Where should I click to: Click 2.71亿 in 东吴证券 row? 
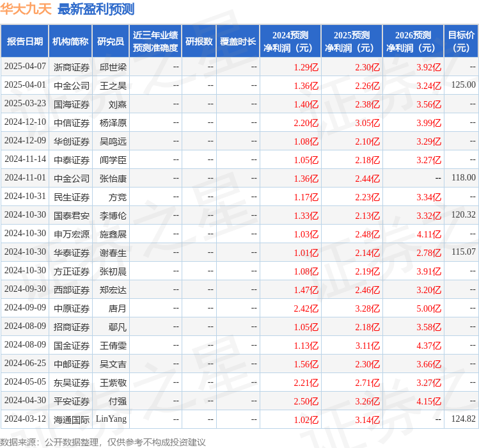tap(368, 383)
